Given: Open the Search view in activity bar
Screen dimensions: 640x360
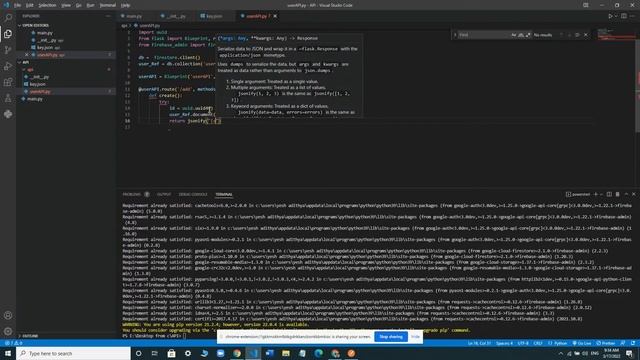Looking at the screenshot, I should coord(8,18).
